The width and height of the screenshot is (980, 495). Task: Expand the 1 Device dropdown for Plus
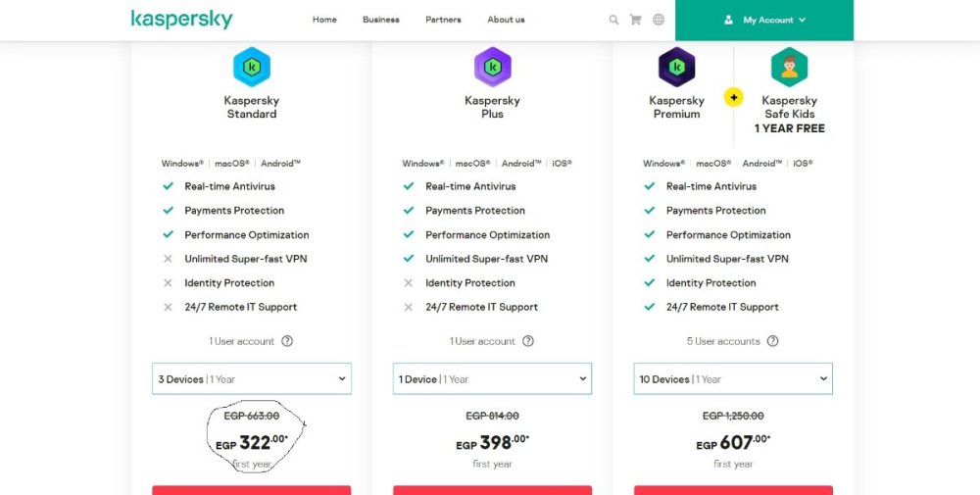coord(492,379)
